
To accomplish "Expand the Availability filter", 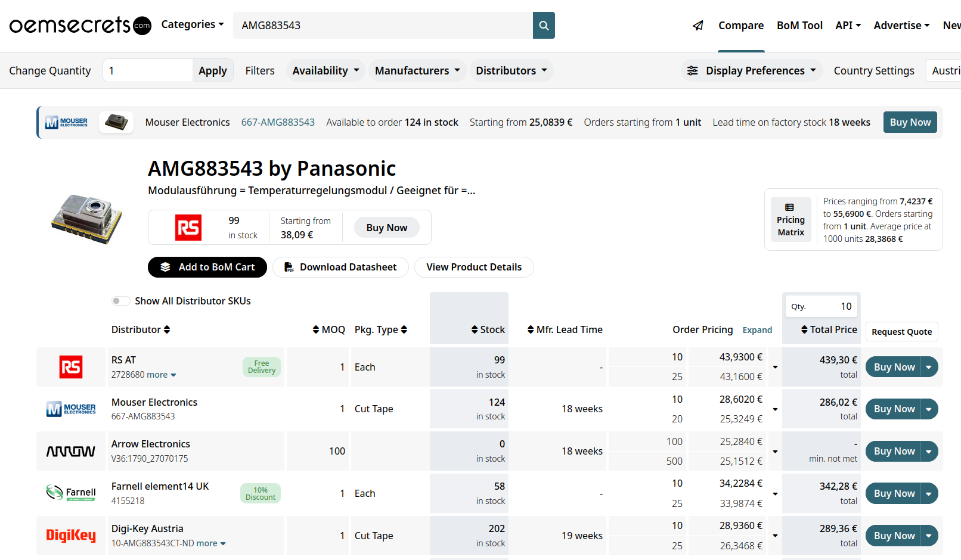I will [325, 70].
